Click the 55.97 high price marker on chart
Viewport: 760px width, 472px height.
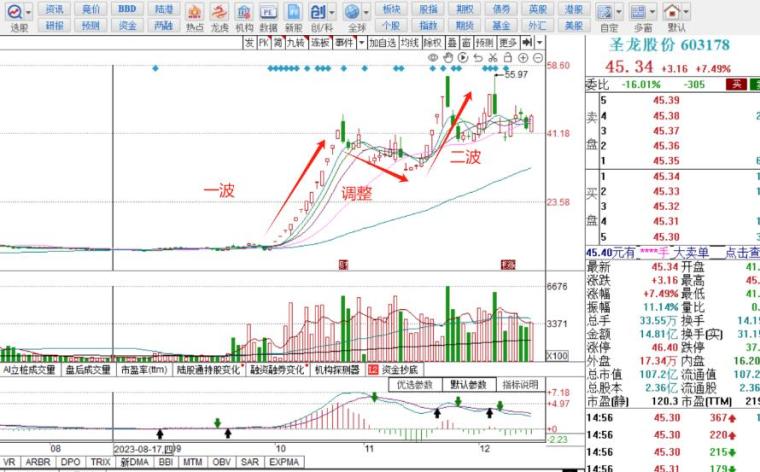click(516, 75)
